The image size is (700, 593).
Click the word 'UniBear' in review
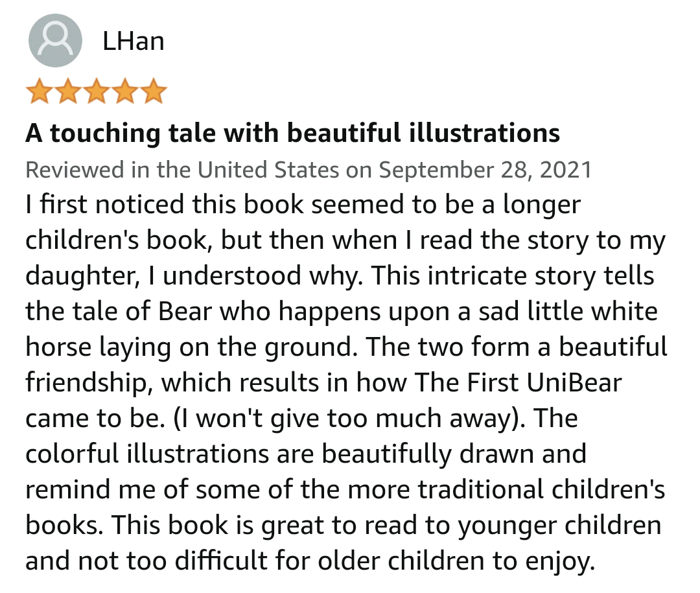click(x=574, y=382)
